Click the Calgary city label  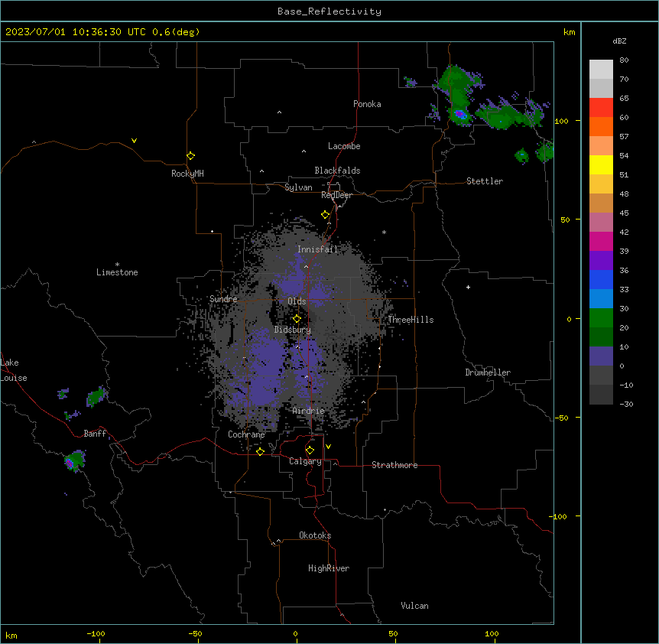pos(305,461)
